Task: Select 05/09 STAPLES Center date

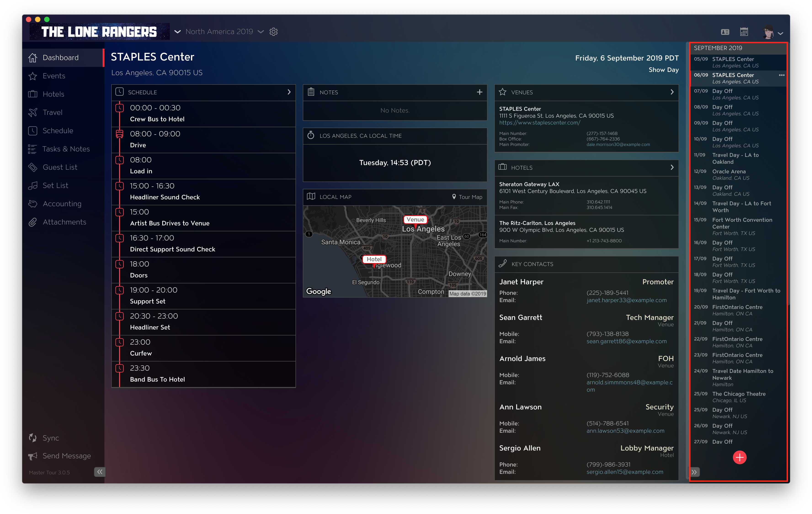Action: [x=738, y=62]
